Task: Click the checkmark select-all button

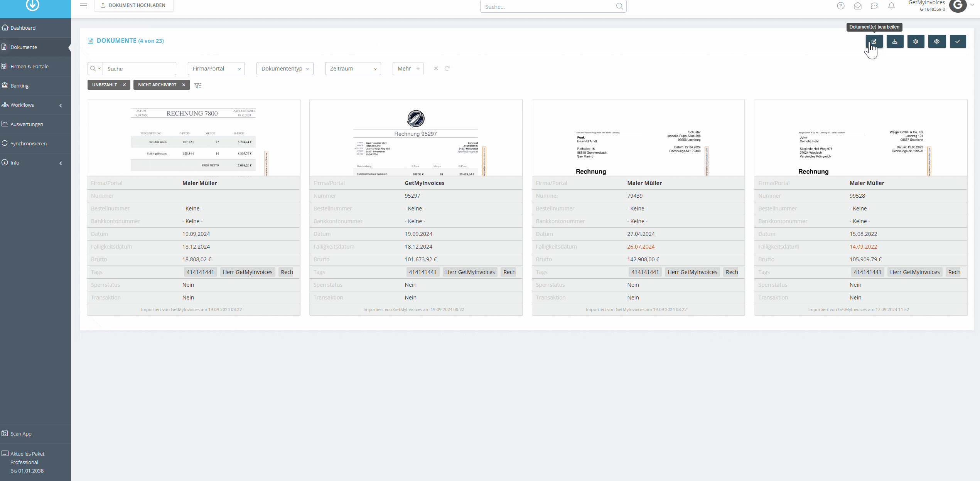Action: tap(958, 41)
